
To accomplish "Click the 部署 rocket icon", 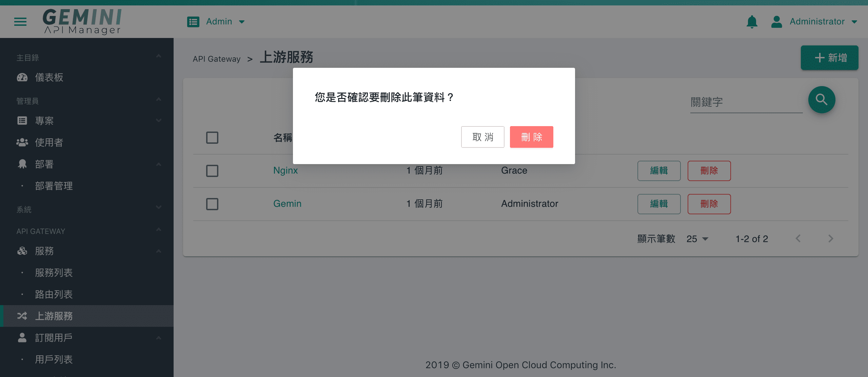I will 22,164.
